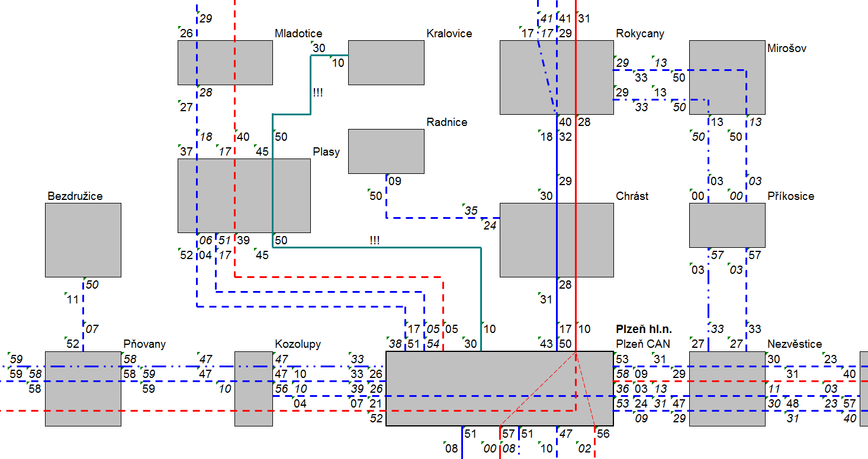
Task: Select the Plasy station box
Action: tap(244, 196)
